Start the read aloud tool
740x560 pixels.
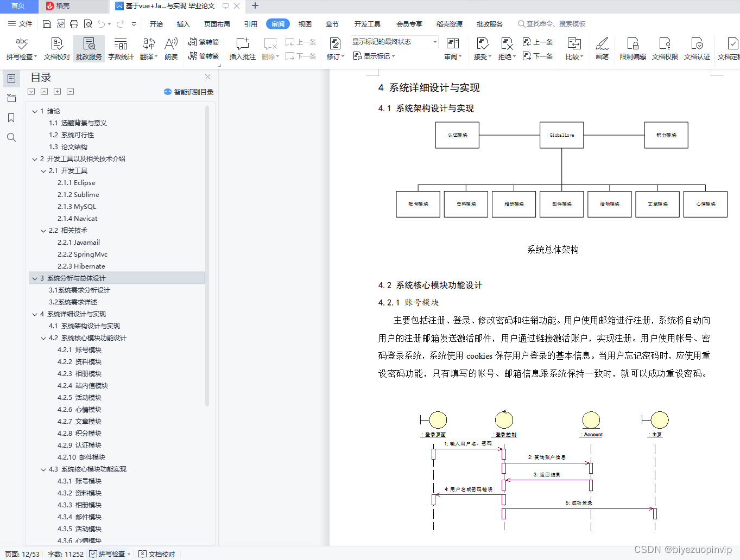[x=171, y=49]
